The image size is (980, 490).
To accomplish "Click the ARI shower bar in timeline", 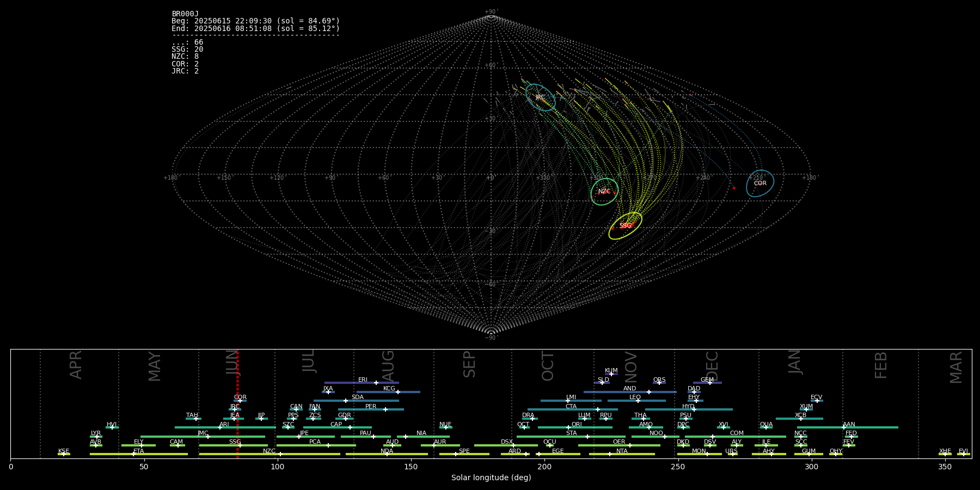I will [x=225, y=427].
